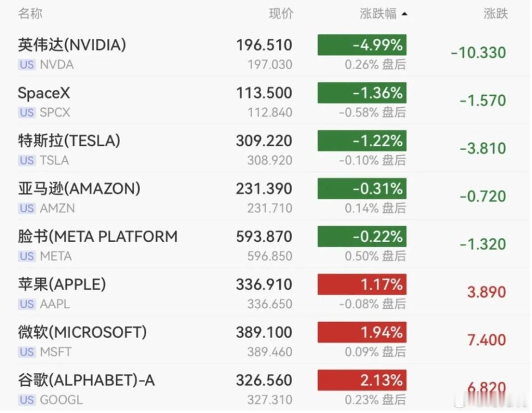The height and width of the screenshot is (413, 532).
Task: Click the 名称 column header
Action: click(30, 13)
